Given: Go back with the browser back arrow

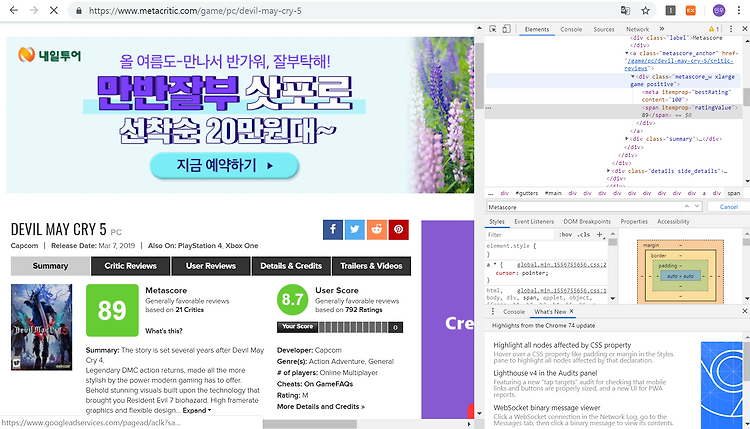Looking at the screenshot, I should point(14,10).
